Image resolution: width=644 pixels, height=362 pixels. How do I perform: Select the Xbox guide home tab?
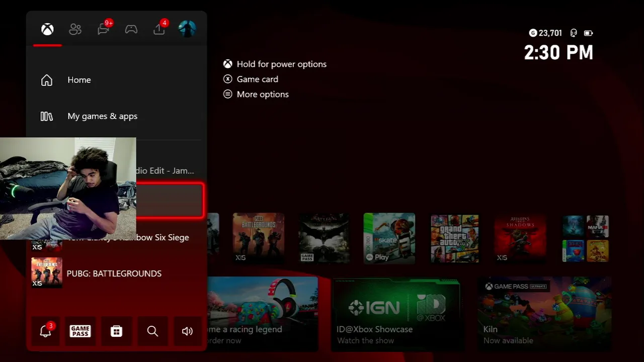tap(47, 29)
